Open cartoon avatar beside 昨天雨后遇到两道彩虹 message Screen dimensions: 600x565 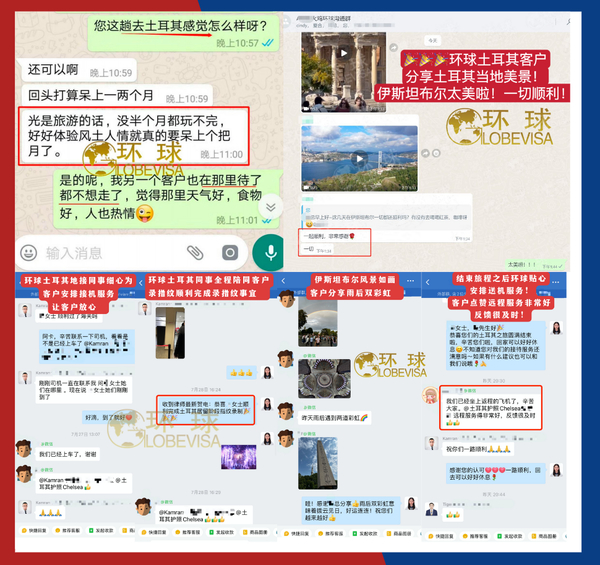coord(285,411)
